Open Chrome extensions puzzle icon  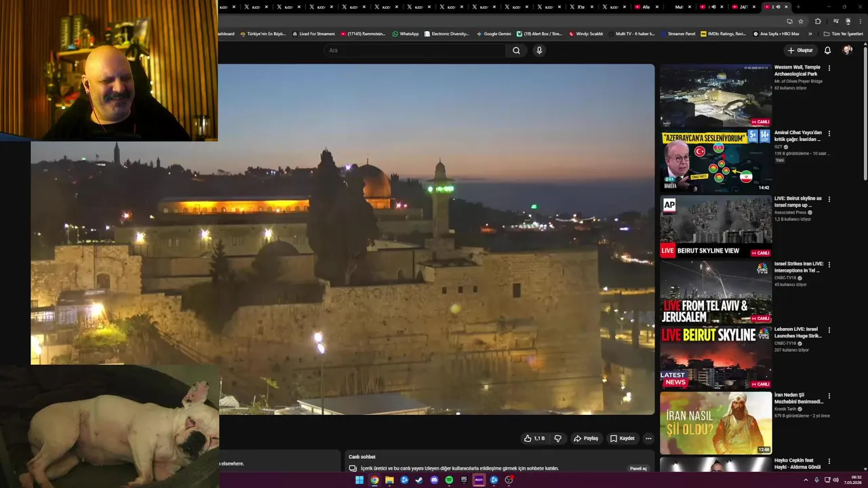tap(818, 21)
